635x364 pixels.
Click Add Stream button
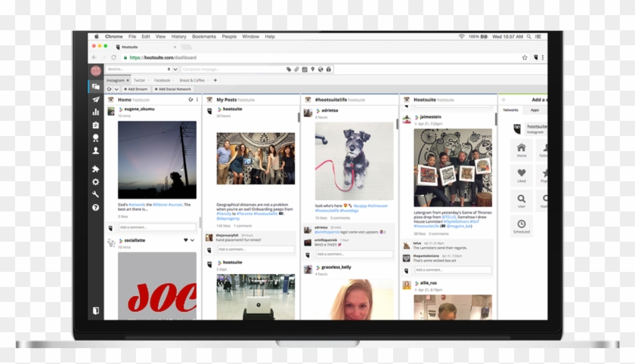point(135,89)
